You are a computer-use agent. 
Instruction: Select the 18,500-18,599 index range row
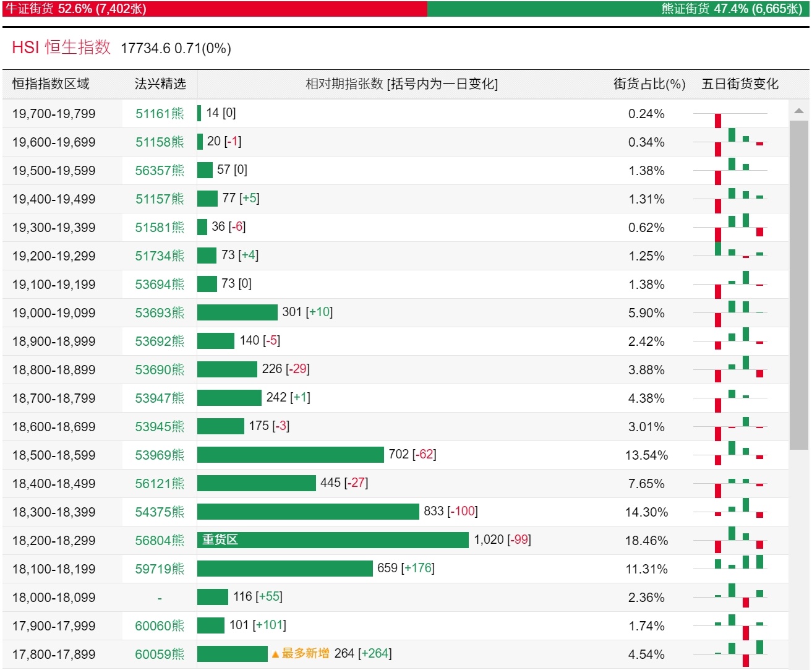coord(54,455)
